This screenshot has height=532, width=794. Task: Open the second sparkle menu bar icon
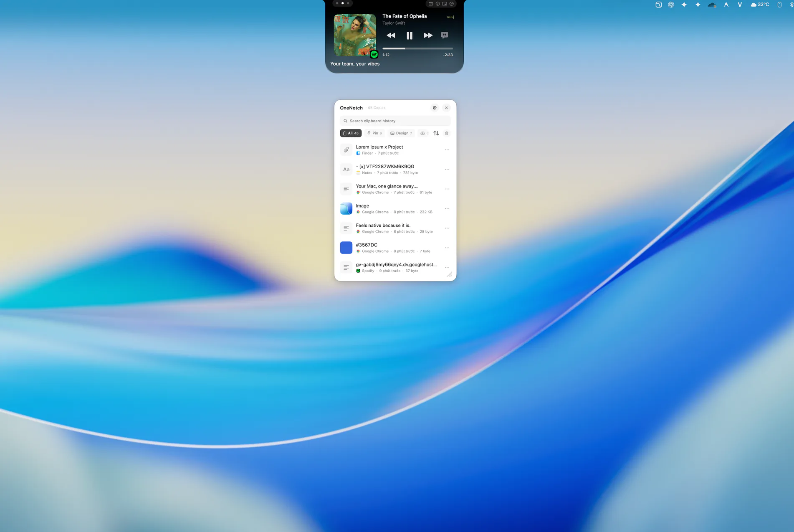698,5
